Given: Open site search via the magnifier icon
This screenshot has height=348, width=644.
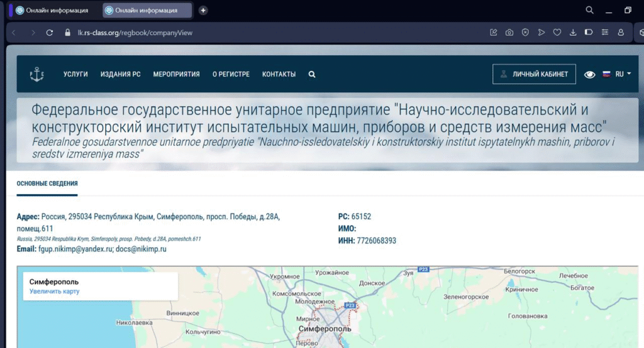Looking at the screenshot, I should [312, 74].
